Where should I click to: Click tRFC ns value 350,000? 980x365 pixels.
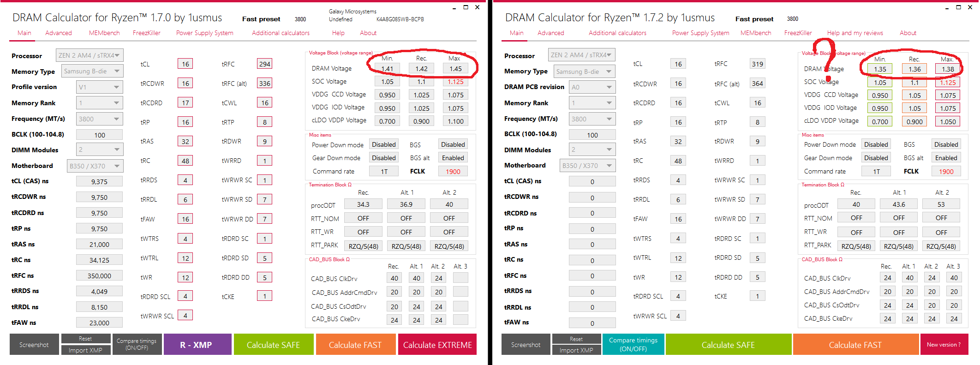(100, 275)
